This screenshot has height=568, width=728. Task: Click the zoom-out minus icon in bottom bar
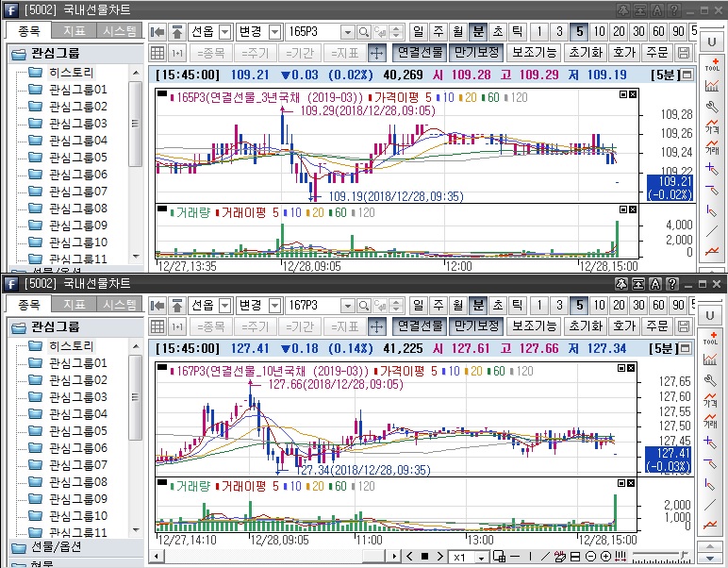pos(590,557)
